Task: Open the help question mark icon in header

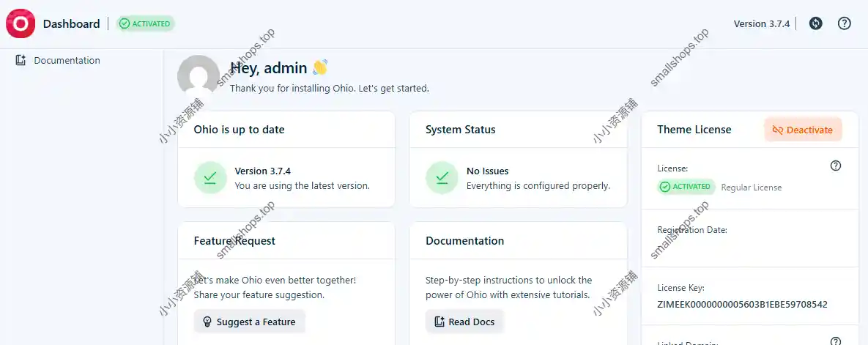Action: [844, 23]
